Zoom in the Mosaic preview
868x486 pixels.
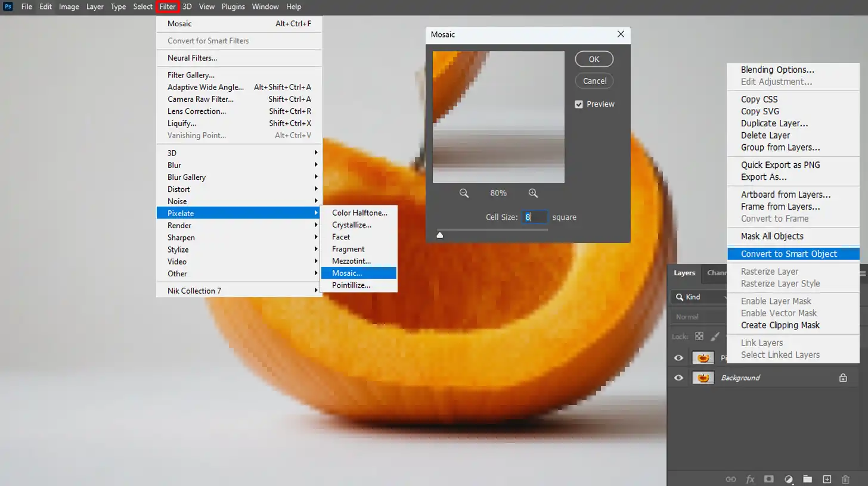click(x=533, y=193)
